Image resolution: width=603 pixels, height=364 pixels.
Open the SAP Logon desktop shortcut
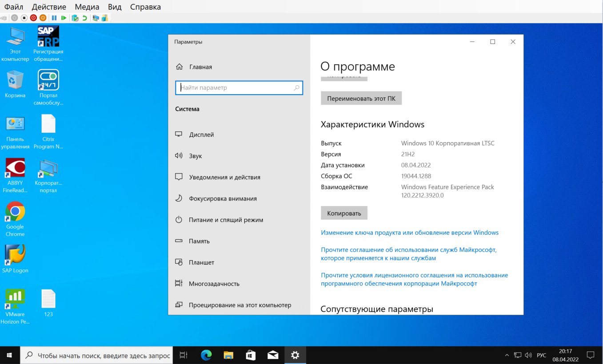tap(15, 255)
